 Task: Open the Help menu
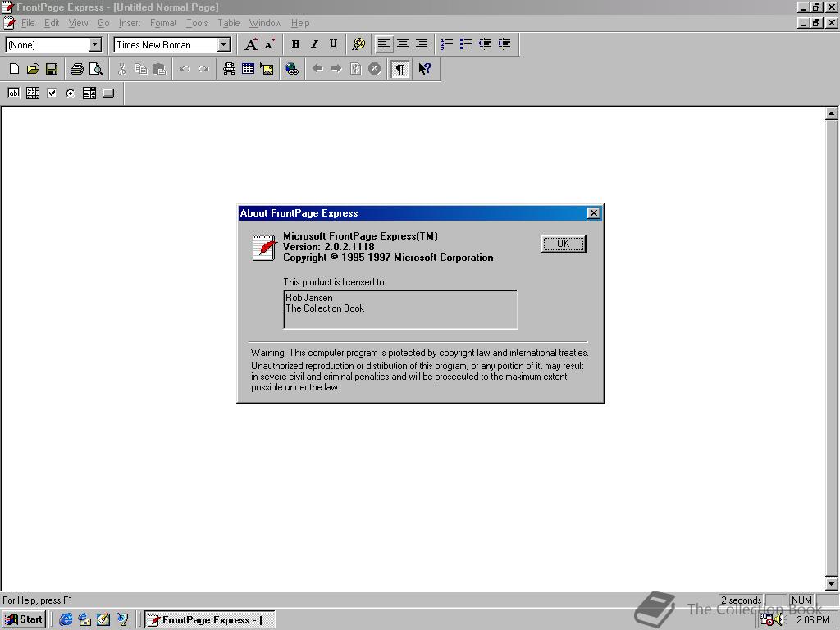coord(300,23)
